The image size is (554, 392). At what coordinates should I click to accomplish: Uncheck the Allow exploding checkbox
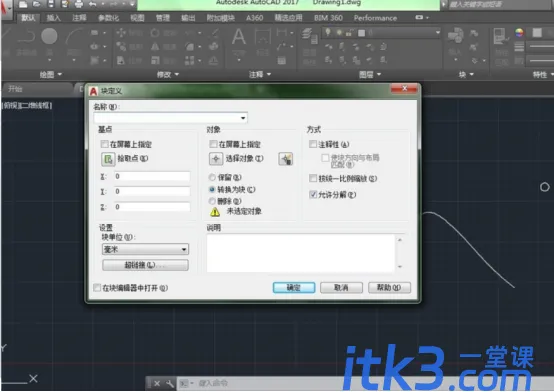[x=313, y=194]
